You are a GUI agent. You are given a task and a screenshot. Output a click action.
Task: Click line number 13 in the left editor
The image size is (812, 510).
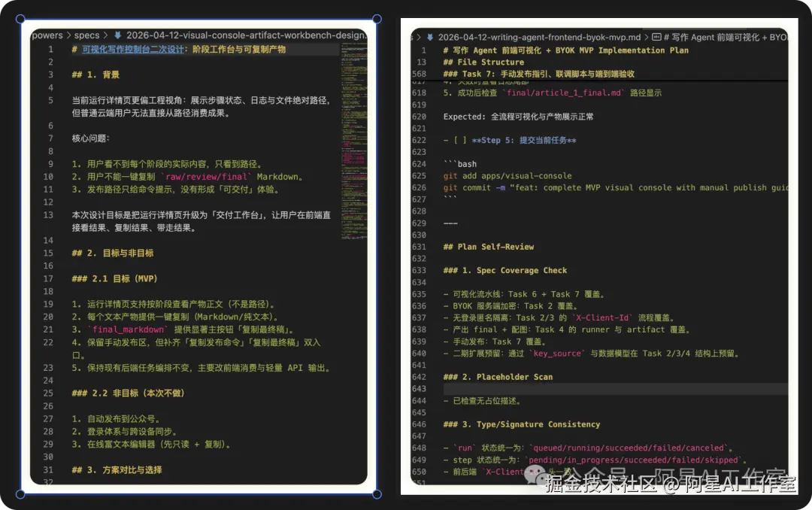pyautogui.click(x=48, y=214)
